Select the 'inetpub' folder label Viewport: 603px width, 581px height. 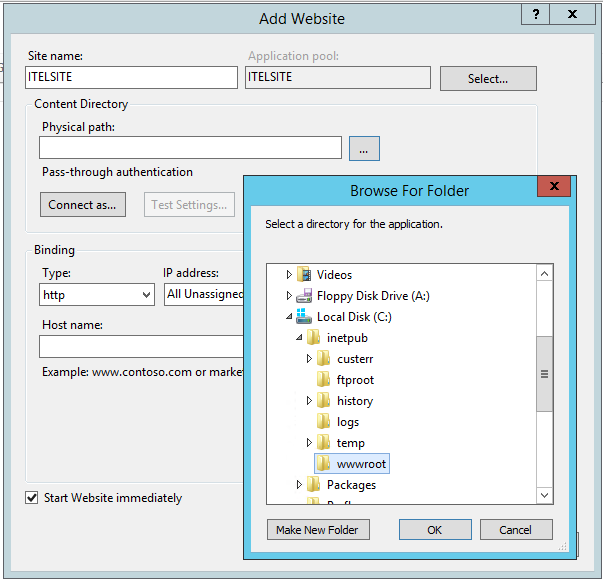[347, 338]
